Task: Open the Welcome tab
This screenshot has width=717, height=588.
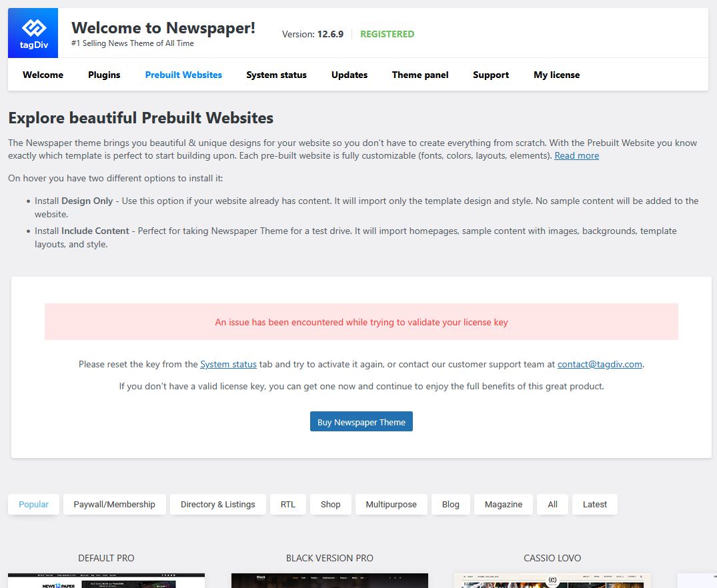Action: click(x=43, y=75)
